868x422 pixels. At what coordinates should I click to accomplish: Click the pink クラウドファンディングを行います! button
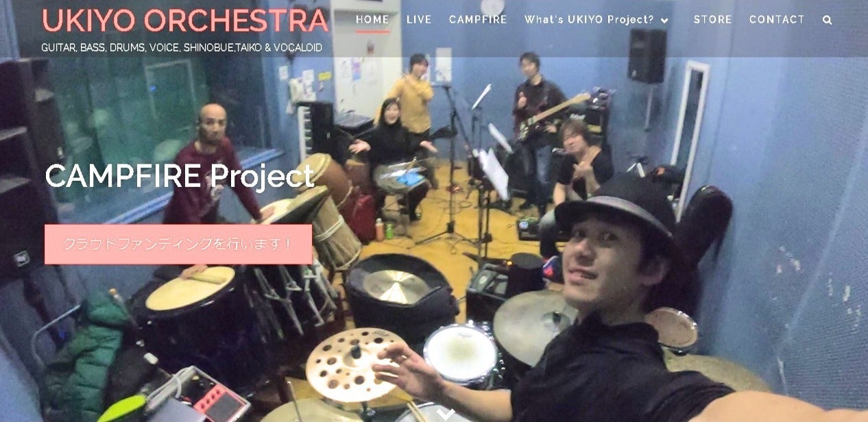(178, 244)
